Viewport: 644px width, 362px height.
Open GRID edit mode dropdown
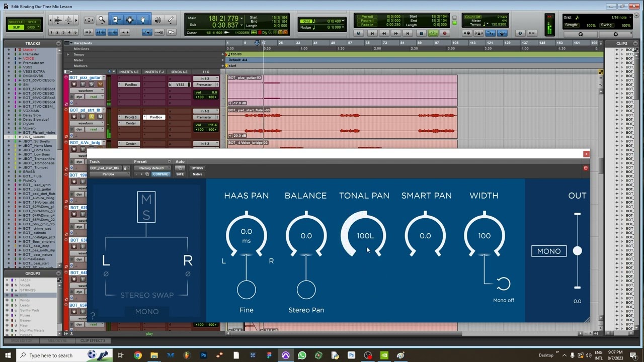(33, 27)
